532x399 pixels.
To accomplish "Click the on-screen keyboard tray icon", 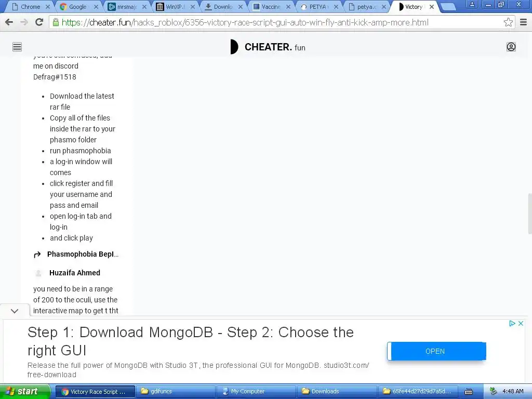I will tap(469, 392).
